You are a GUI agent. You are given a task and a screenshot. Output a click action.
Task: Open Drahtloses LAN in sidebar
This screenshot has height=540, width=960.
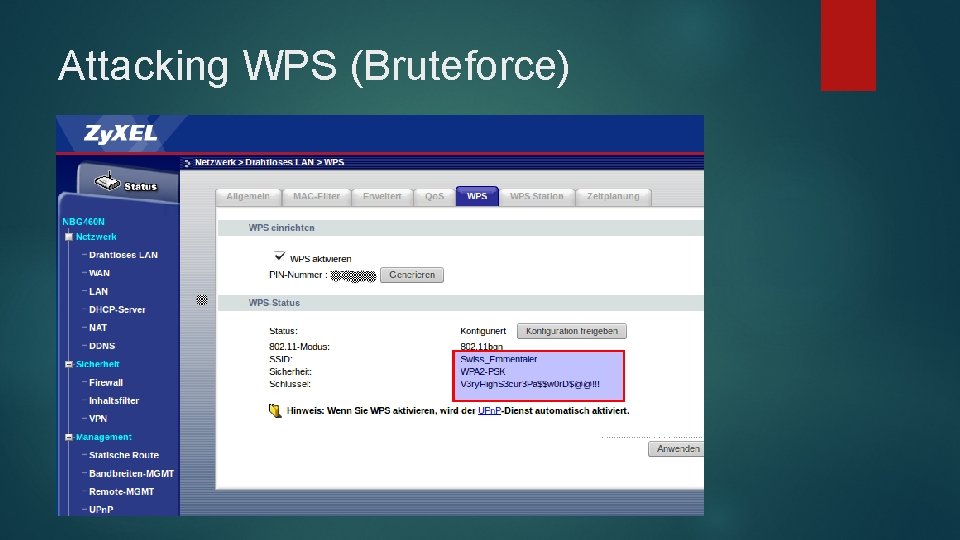pos(123,255)
